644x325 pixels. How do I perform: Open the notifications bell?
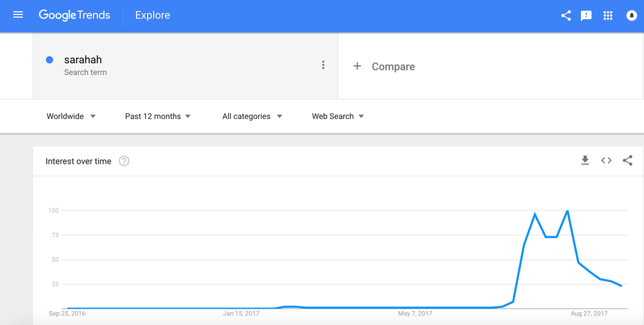632,15
